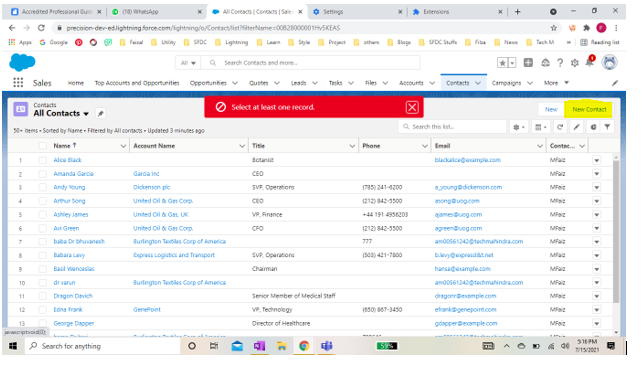The width and height of the screenshot is (642, 372).
Task: Toggle the select all rows checkbox
Action: pos(43,146)
